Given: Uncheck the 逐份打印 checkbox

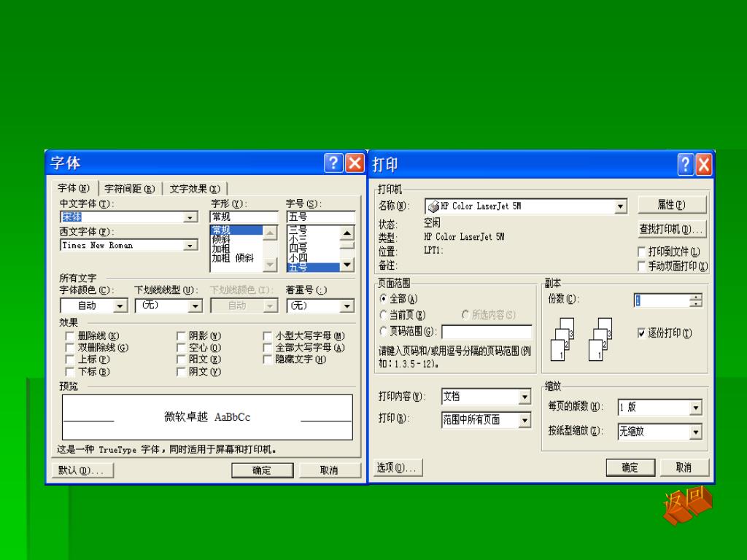Looking at the screenshot, I should (x=641, y=332).
